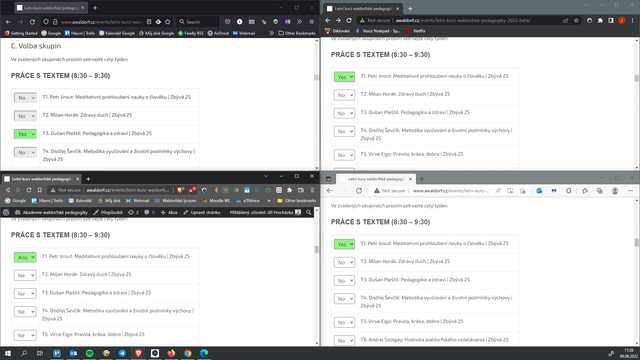Open T2 Milan Horák dropdown in Firefox window
The height and width of the screenshot is (360, 640).
(25, 116)
